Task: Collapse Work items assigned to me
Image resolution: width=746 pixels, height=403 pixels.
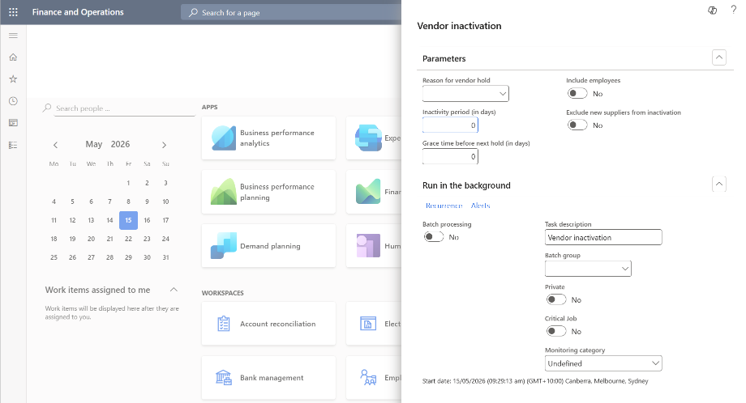Action: 174,290
